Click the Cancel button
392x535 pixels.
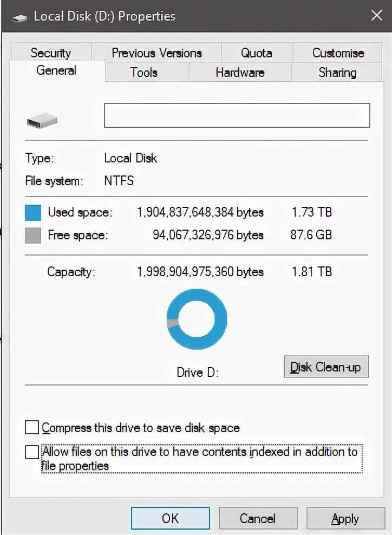[258, 518]
